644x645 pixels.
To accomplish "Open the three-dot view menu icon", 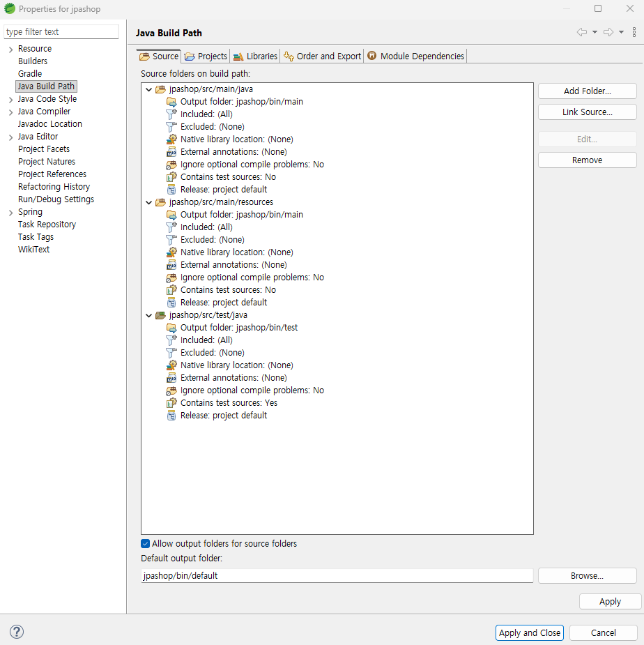I will [634, 32].
